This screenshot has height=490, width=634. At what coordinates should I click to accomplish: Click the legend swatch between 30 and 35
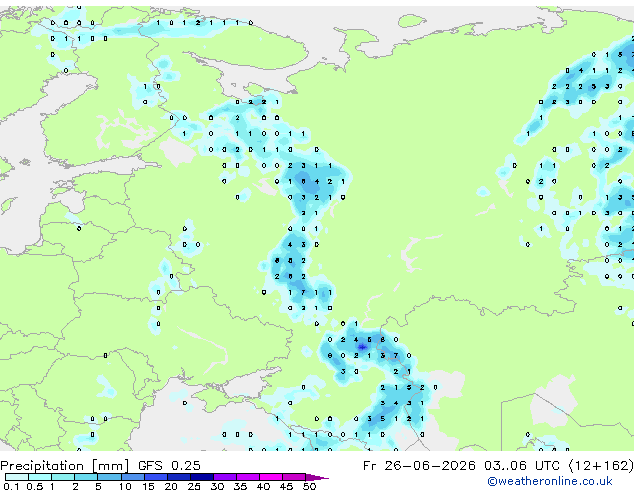point(225,477)
